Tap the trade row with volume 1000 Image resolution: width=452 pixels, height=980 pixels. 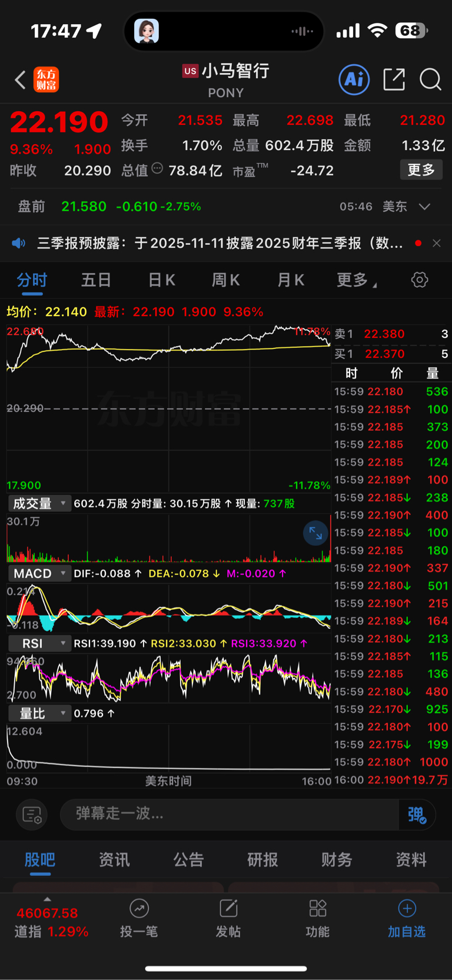pyautogui.click(x=391, y=762)
